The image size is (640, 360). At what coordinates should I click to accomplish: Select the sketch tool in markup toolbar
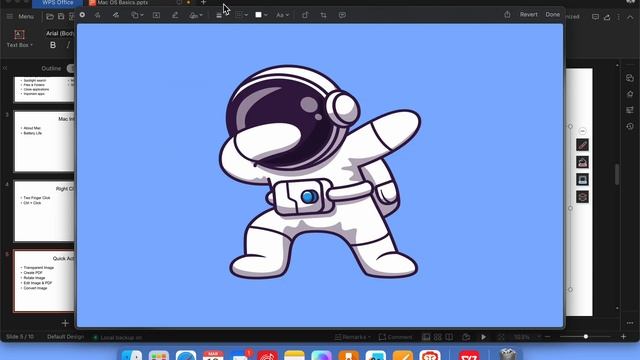point(97,15)
